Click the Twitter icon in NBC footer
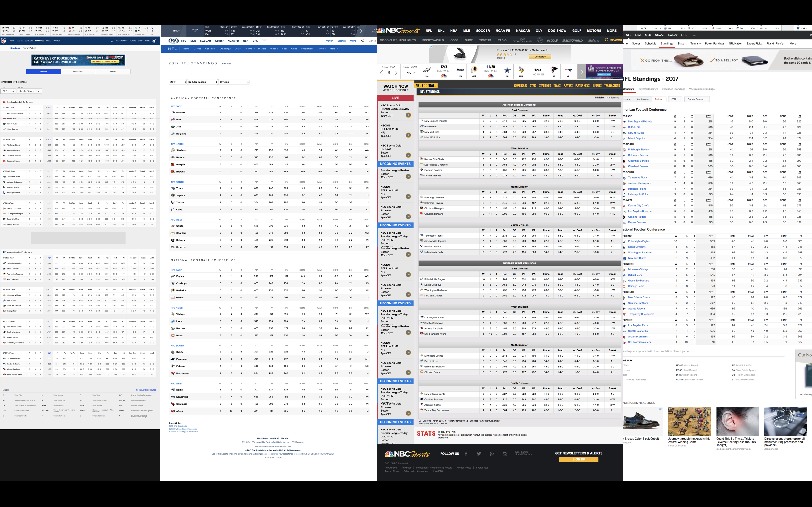Screen dimensions: 812x507 479,454
